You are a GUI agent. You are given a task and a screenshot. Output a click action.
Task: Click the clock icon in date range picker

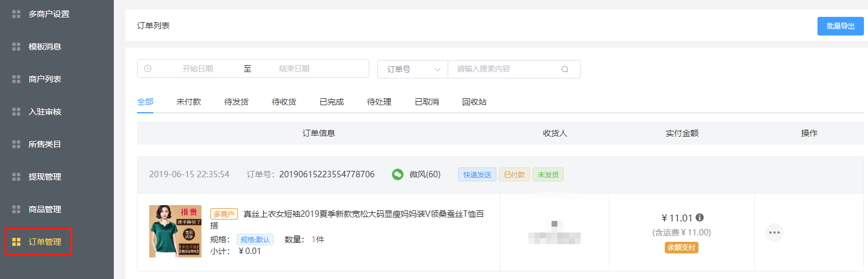point(147,69)
